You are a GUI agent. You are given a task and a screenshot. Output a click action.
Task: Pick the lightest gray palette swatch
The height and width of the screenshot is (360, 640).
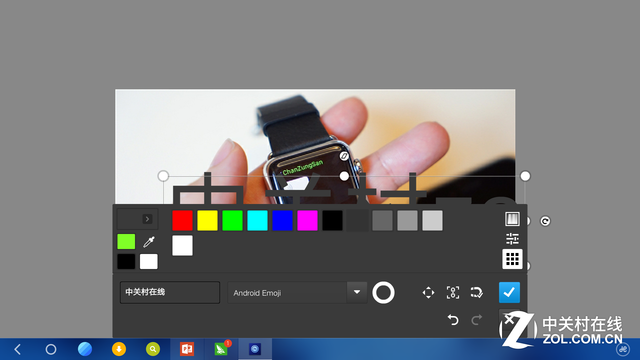[432, 220]
